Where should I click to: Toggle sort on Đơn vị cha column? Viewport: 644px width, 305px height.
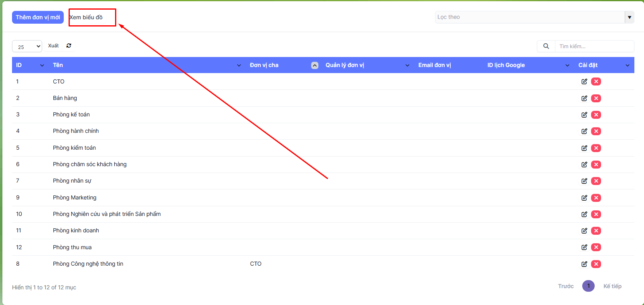[x=315, y=65]
